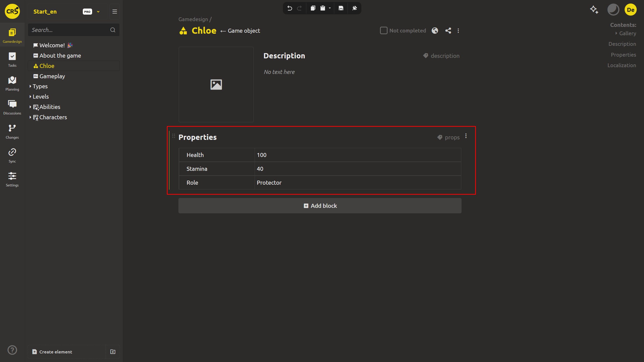Click the No text here description area
This screenshot has height=362, width=644.
(x=279, y=72)
